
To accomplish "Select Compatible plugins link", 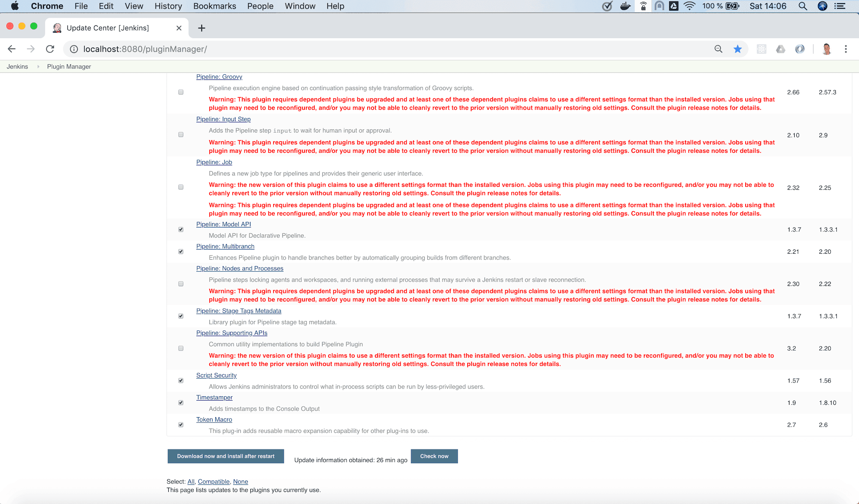I will [213, 482].
